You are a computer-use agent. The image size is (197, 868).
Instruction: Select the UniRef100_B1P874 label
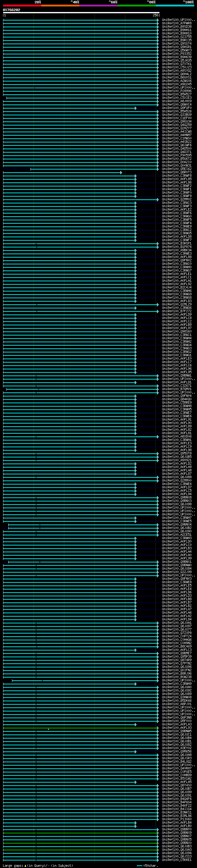(176, 247)
